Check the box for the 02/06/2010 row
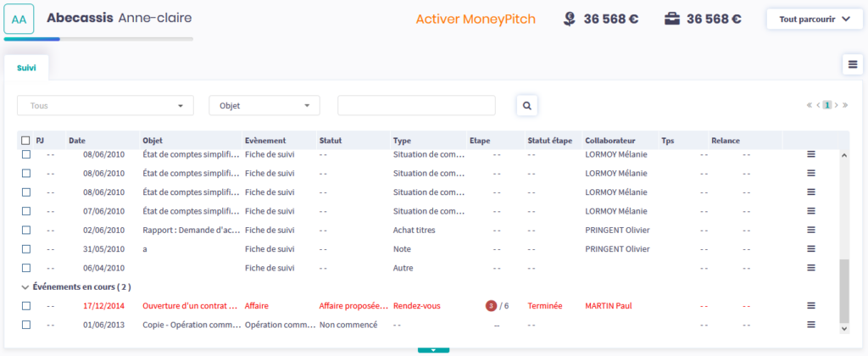Viewport: 868px width, 356px height. point(25,230)
